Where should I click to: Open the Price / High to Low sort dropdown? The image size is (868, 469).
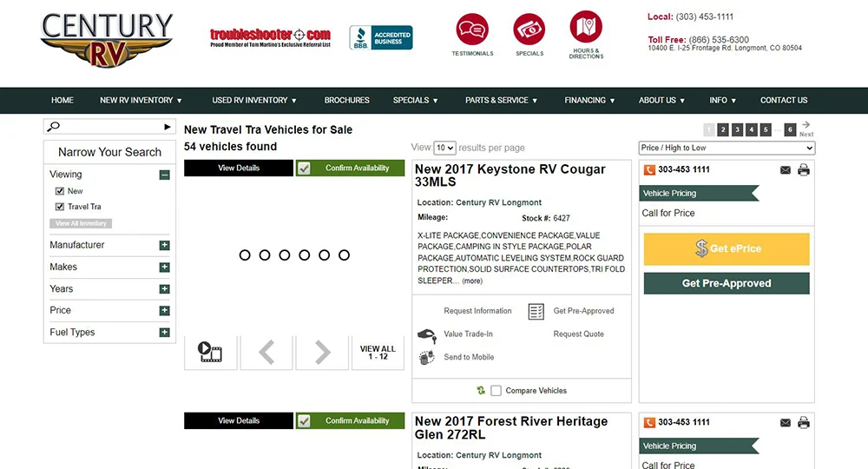(x=727, y=148)
